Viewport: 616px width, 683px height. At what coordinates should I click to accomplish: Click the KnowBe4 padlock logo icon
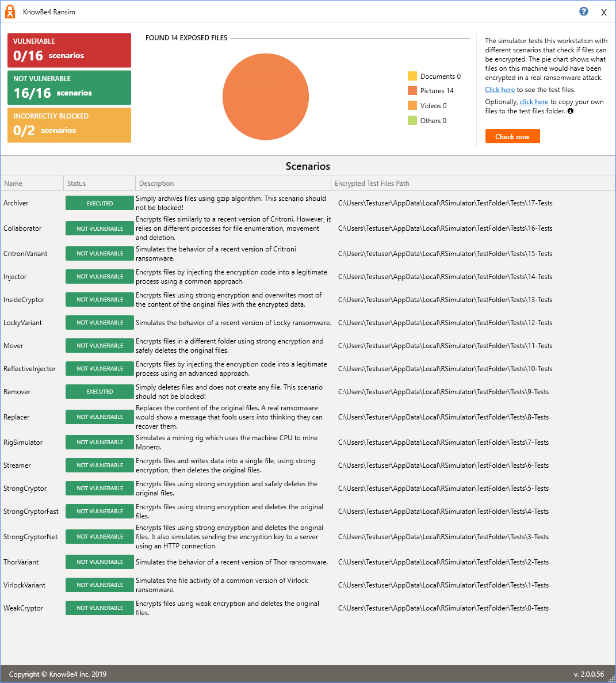coord(10,12)
